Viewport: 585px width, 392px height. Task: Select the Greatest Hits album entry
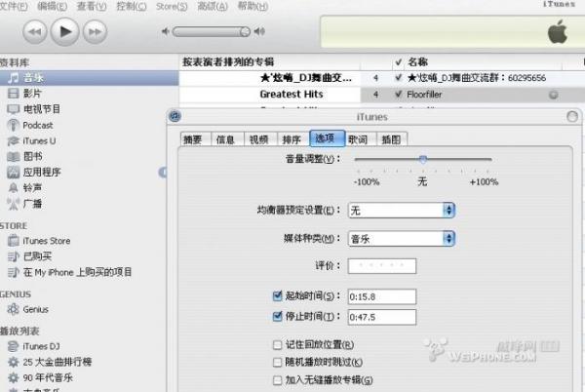tap(292, 95)
